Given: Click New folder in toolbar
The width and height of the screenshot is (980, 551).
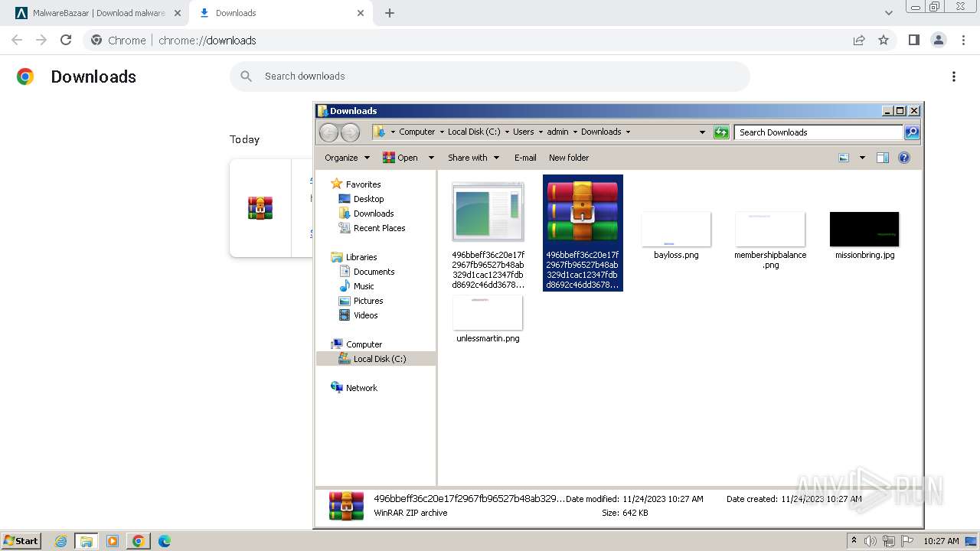Looking at the screenshot, I should pos(569,158).
